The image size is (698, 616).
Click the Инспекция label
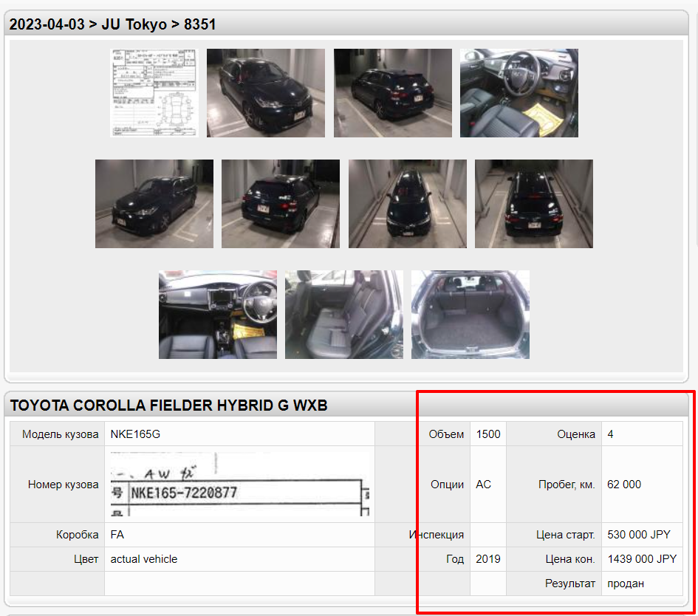click(437, 535)
